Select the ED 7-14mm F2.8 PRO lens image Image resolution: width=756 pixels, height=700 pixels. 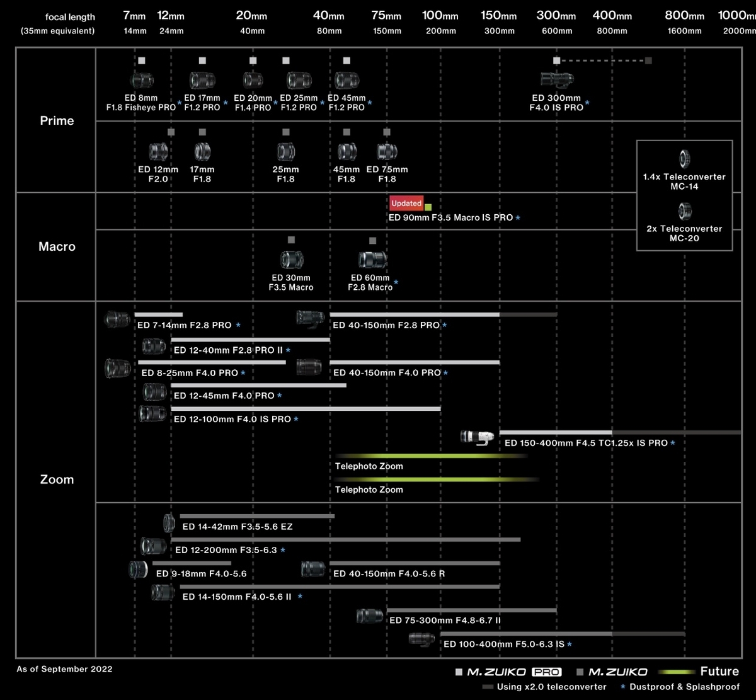pyautogui.click(x=118, y=319)
